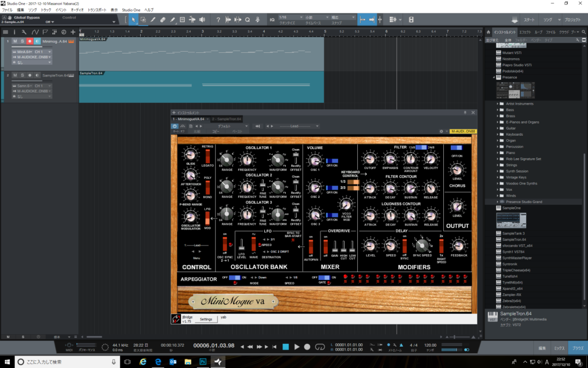Click the Add Track plus icon
This screenshot has height=368, width=588.
72,32
